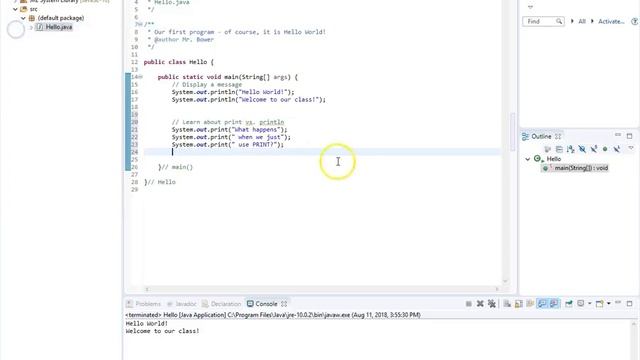The width and height of the screenshot is (640, 360).
Task: Click the editor horizontal scrollbar
Action: (x=322, y=289)
